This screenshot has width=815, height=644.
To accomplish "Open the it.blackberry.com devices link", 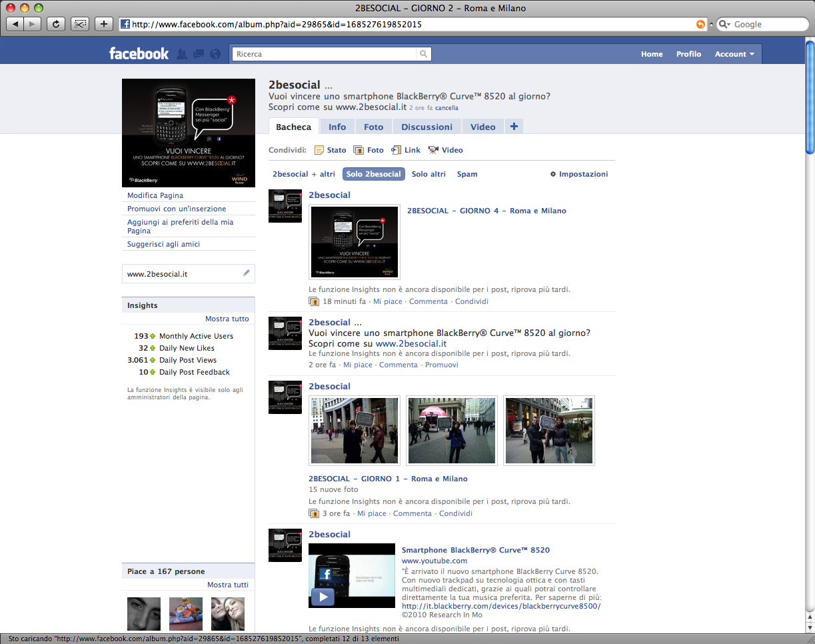I will click(x=501, y=606).
